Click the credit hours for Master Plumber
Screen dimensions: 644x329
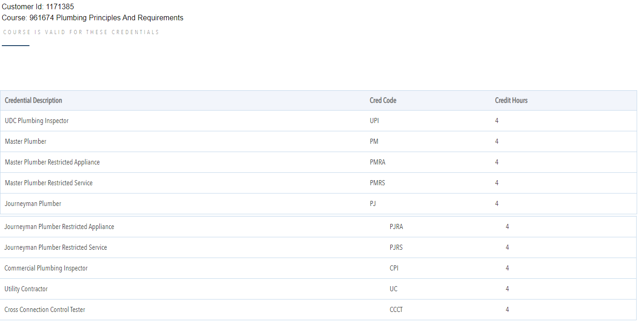[497, 141]
